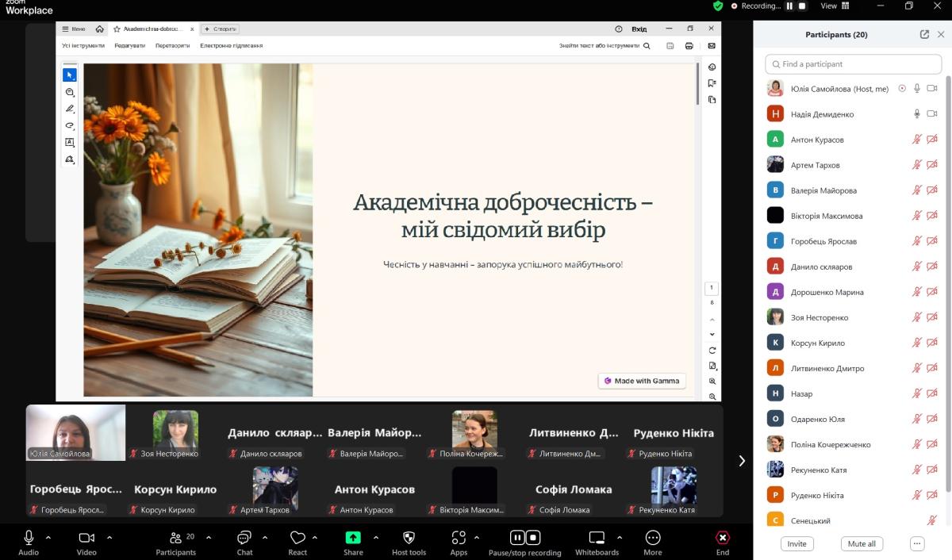The width and height of the screenshot is (952, 560).
Task: Open the Zoom React menu
Action: click(297, 543)
